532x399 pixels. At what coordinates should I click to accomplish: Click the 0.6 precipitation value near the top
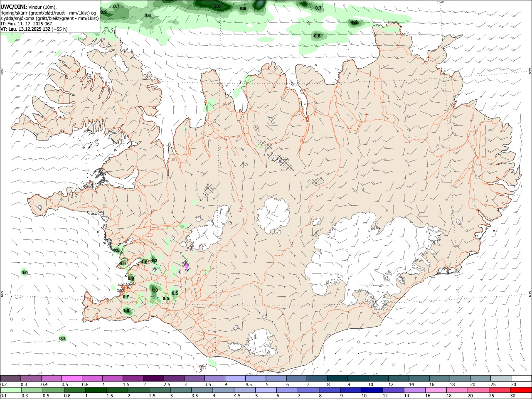pos(148,16)
